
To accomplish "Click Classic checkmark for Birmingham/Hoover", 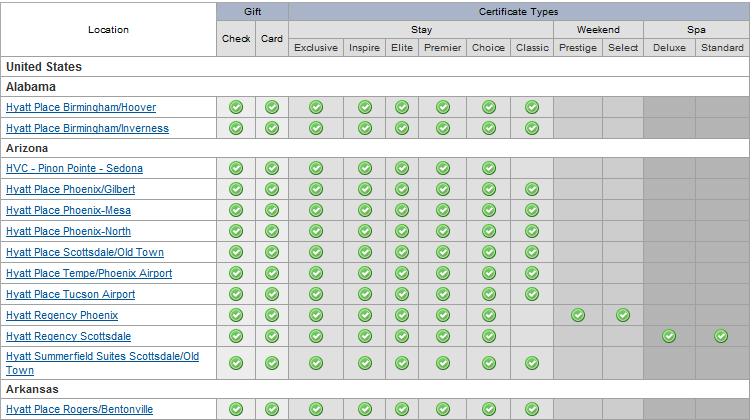I will coord(532,107).
